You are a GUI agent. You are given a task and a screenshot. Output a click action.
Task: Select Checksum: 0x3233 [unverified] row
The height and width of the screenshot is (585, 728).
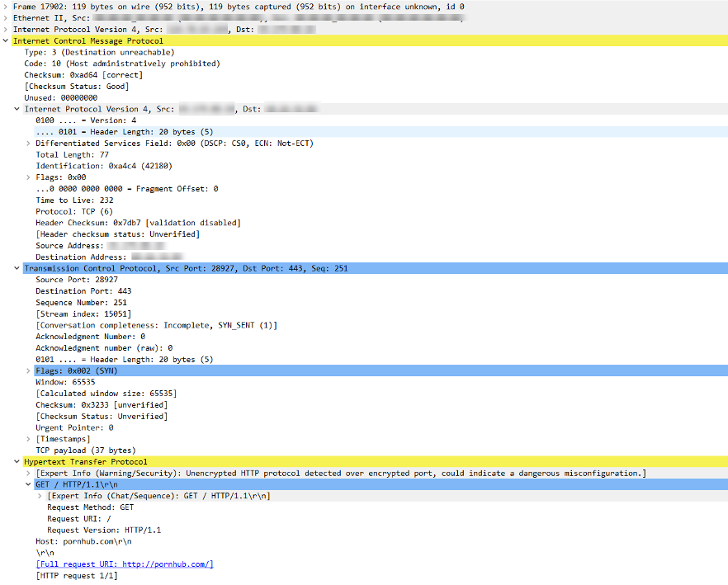pyautogui.click(x=102, y=405)
